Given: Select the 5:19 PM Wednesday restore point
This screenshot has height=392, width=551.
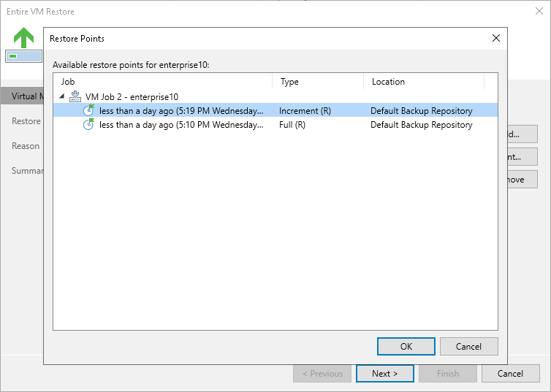Looking at the screenshot, I should point(275,110).
